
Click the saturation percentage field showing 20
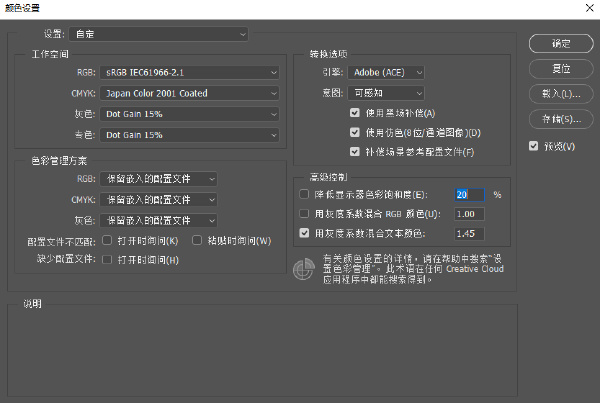click(468, 194)
